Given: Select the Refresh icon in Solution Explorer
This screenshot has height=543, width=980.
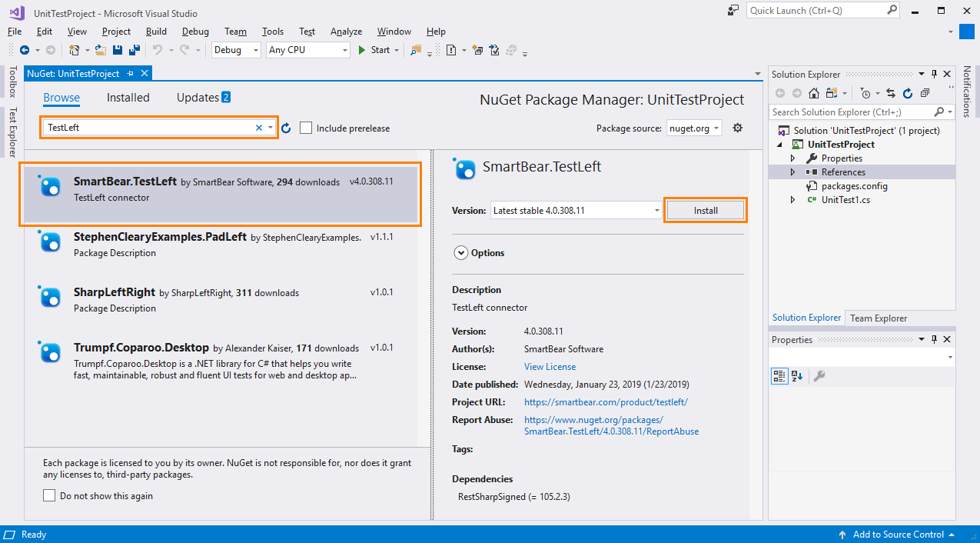Looking at the screenshot, I should pyautogui.click(x=909, y=93).
